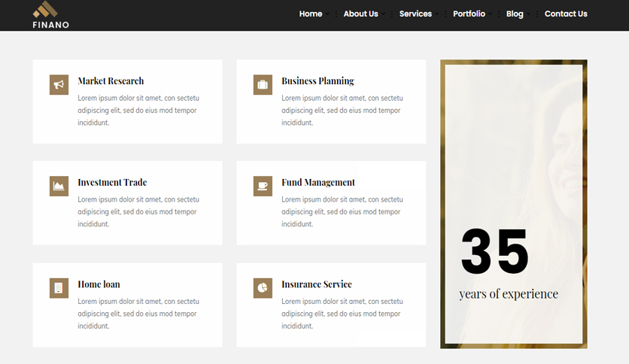Open the Market Research heading link

click(111, 81)
